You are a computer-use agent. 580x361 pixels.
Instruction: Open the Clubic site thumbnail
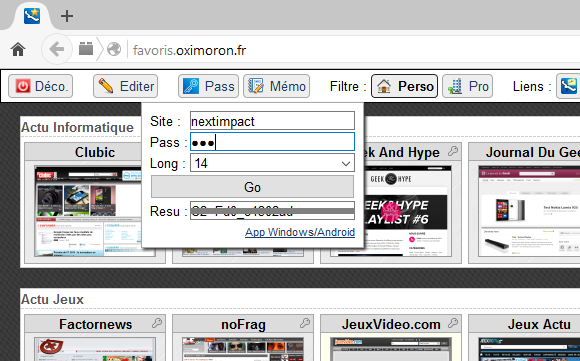[88, 211]
